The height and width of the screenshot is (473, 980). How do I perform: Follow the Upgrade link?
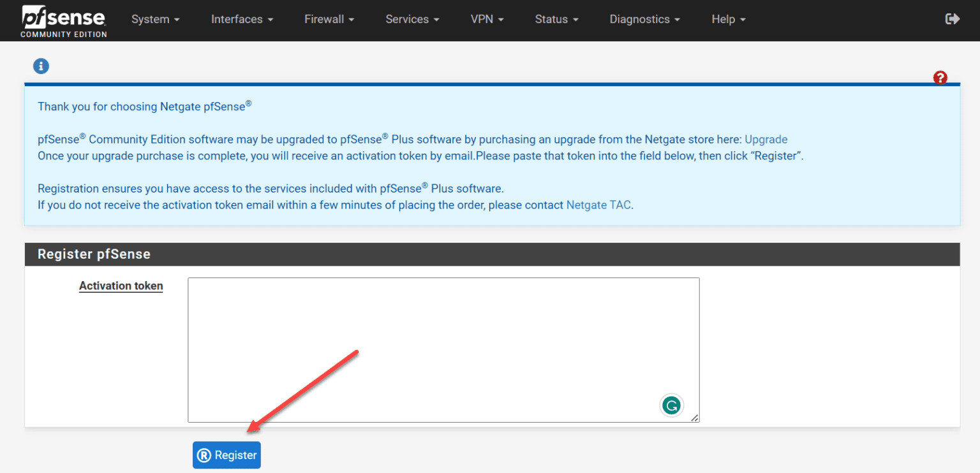pos(766,139)
